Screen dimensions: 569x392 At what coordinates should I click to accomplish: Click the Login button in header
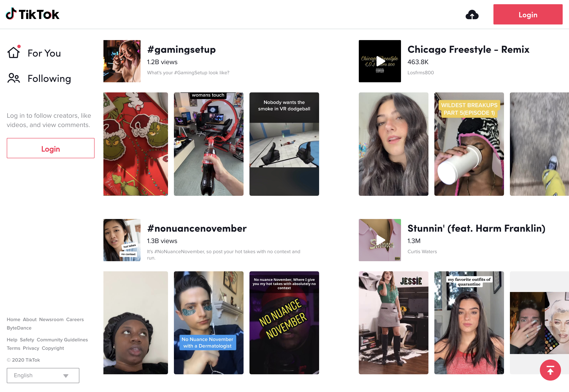coord(528,15)
